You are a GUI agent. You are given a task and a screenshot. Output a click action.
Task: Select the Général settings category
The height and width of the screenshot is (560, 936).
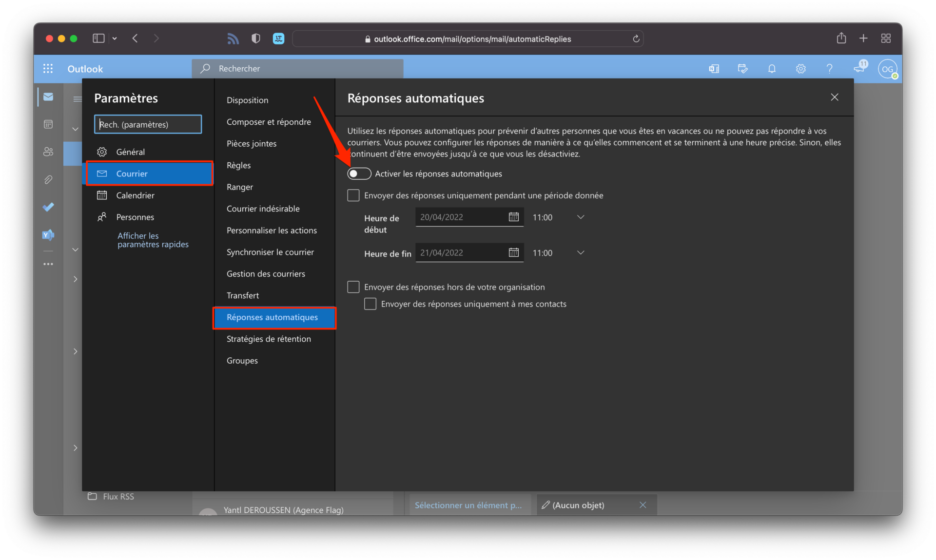pos(149,152)
